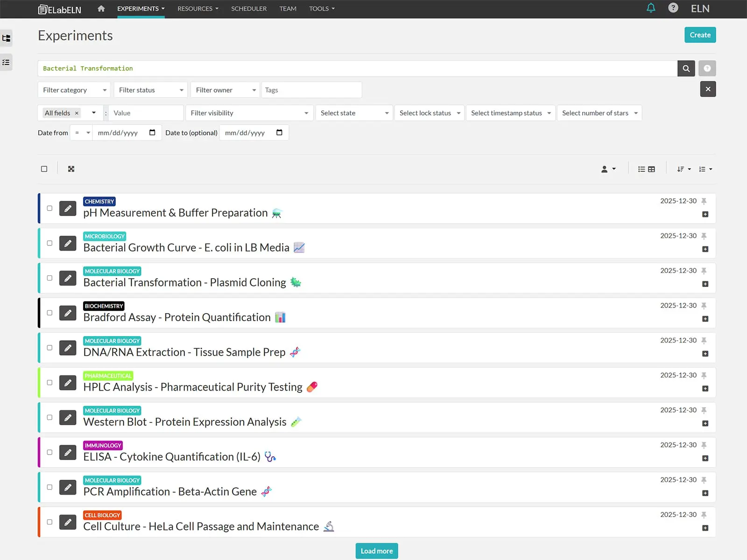Viewport: 747px width, 560px height.
Task: Open the Resources menu
Action: pos(197,8)
